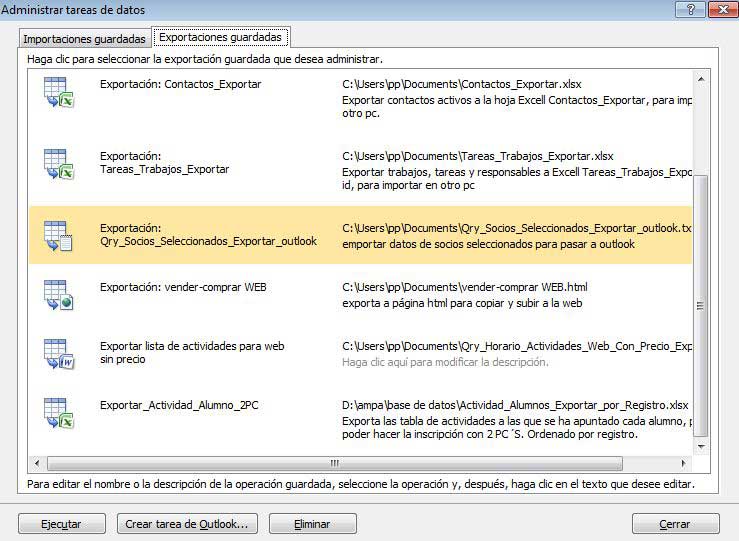Click the Word export icon for actividades list
Image resolution: width=739 pixels, height=541 pixels.
pyautogui.click(x=58, y=354)
